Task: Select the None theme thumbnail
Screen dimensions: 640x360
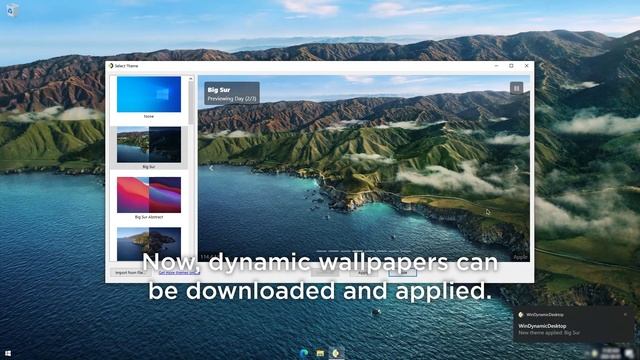Action: tap(149, 94)
